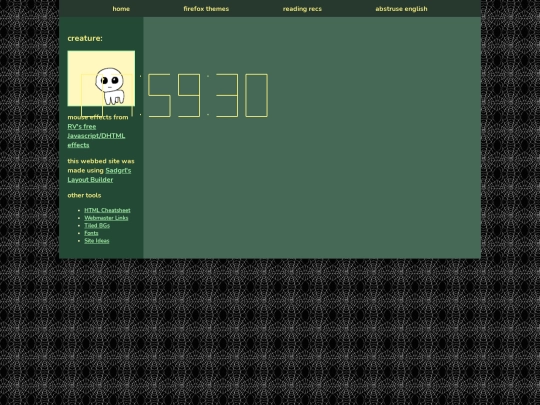The width and height of the screenshot is (540, 405).
Task: Click the creature image
Action: pyautogui.click(x=101, y=79)
